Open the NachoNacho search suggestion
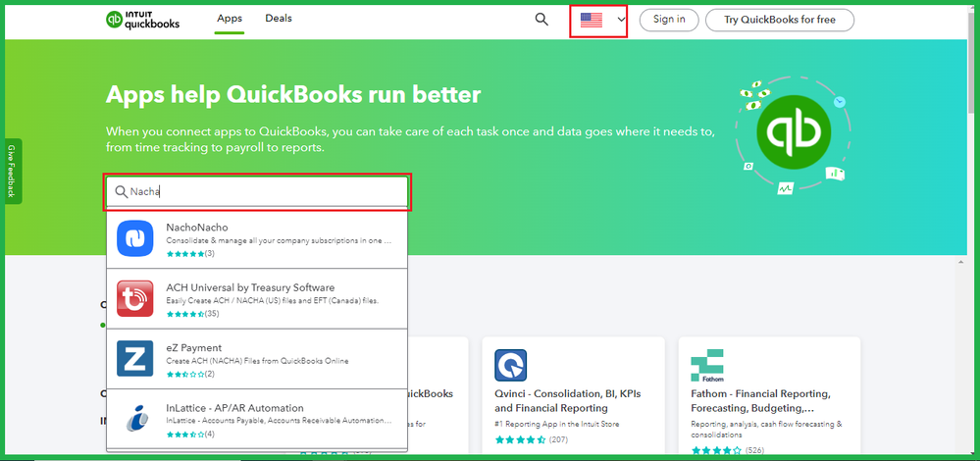 257,240
